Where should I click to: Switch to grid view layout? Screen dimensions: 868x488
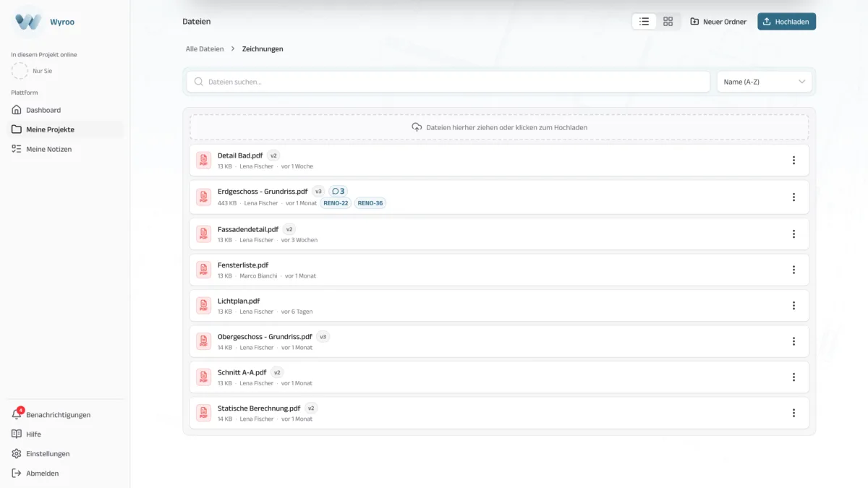tap(668, 22)
